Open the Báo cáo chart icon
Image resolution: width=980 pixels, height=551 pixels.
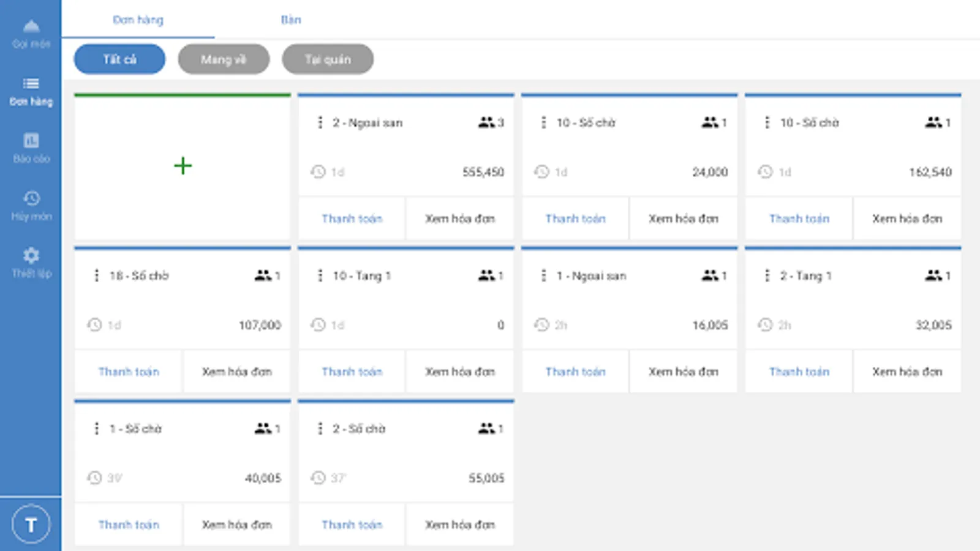(x=31, y=141)
